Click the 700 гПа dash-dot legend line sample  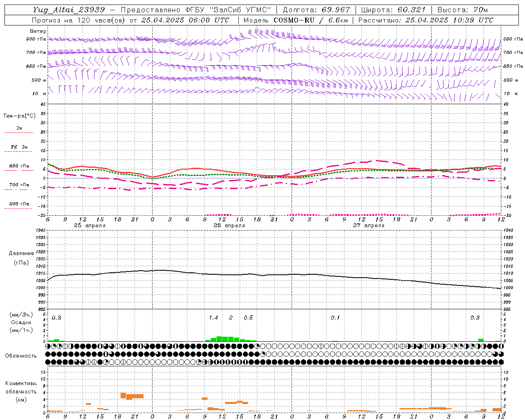point(19,189)
